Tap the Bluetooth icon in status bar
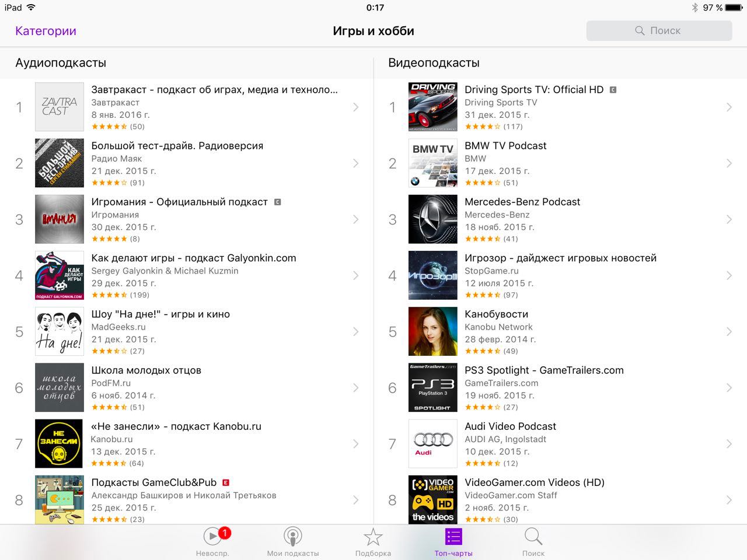Screen dimensions: 747x560 click(694, 8)
